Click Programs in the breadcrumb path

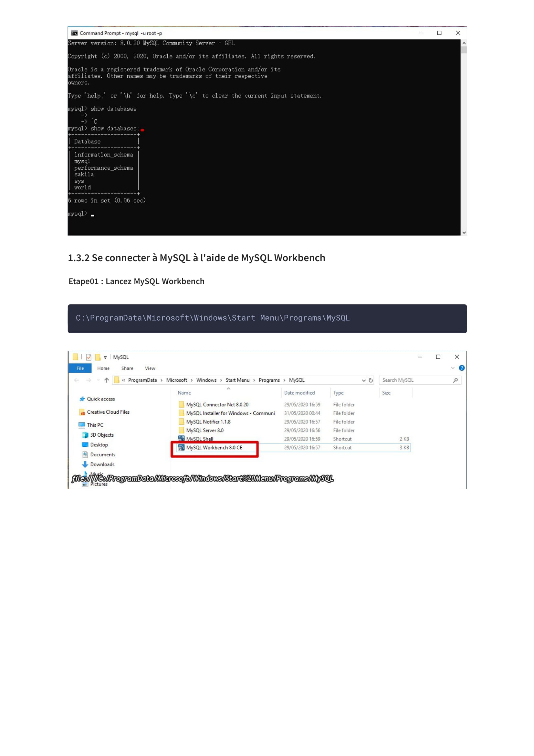click(x=269, y=380)
